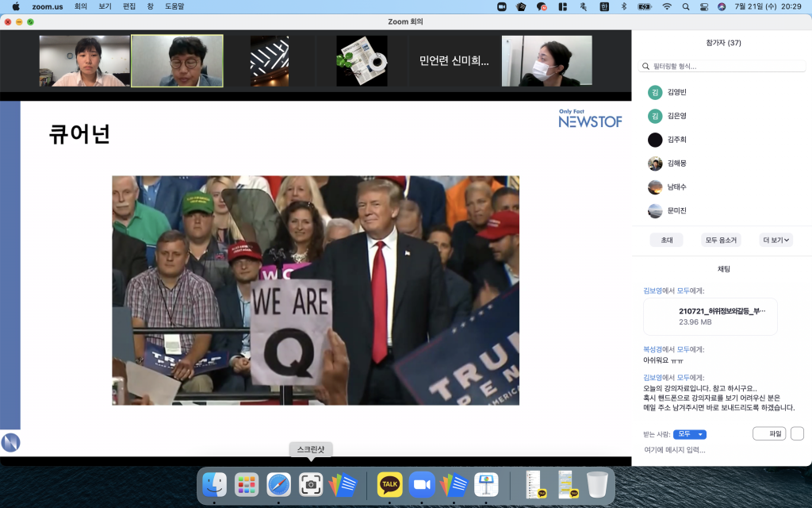Open KakaoTalk from the dock
This screenshot has height=508, width=812.
(389, 484)
